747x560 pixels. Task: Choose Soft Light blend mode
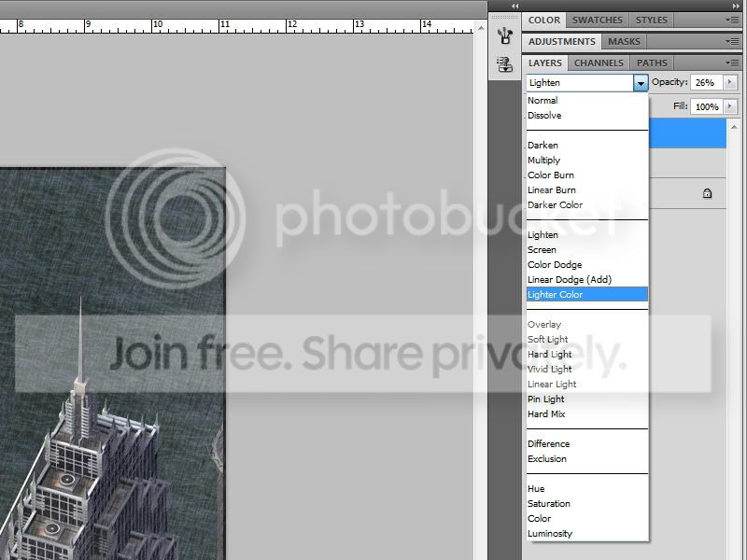(x=587, y=339)
